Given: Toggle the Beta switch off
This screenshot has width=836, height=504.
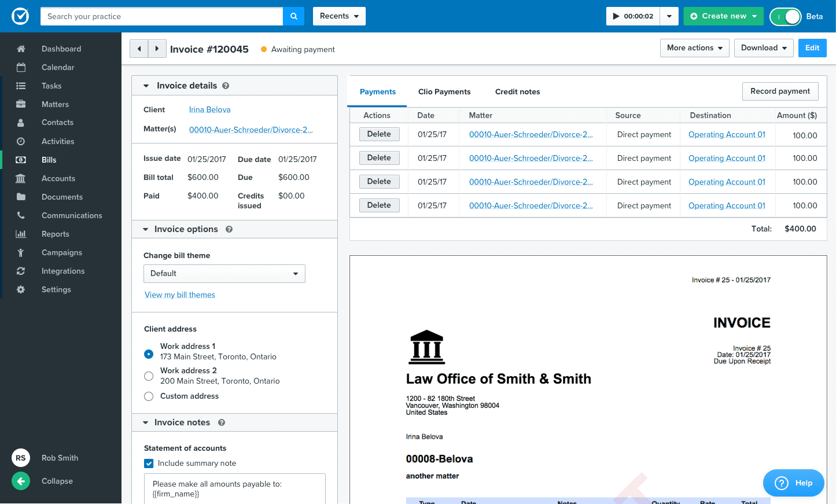Looking at the screenshot, I should click(785, 17).
